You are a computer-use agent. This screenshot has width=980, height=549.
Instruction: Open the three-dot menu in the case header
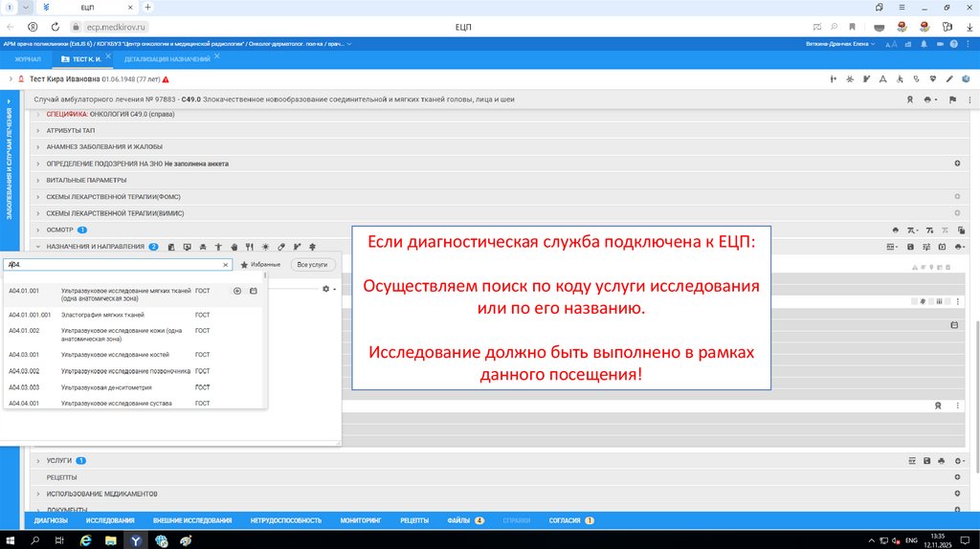(x=968, y=99)
